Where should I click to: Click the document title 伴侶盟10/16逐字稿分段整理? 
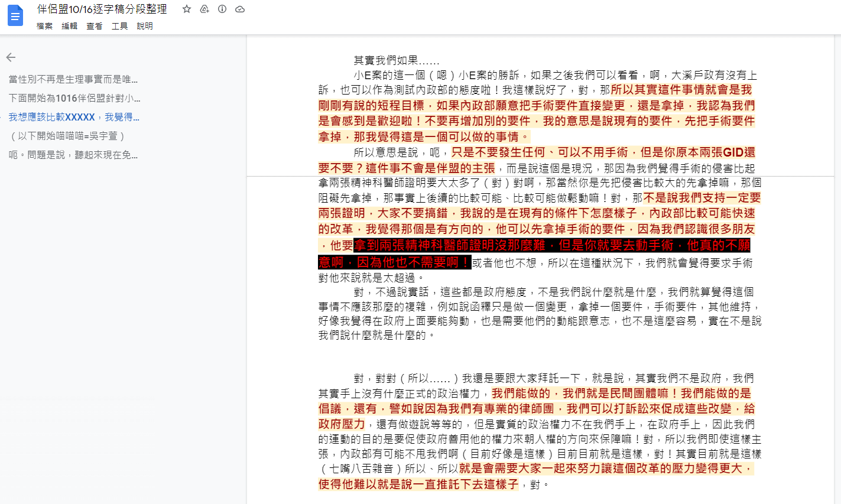102,9
